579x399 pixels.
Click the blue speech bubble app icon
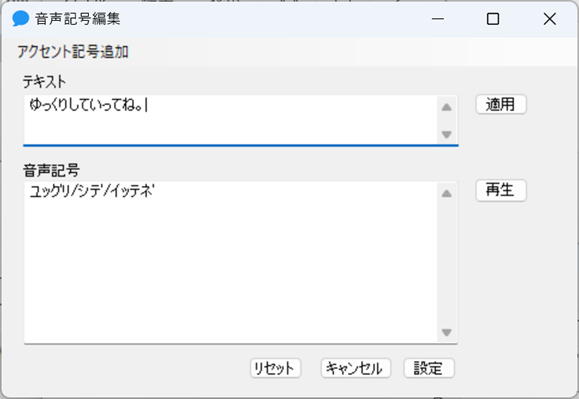pos(20,18)
